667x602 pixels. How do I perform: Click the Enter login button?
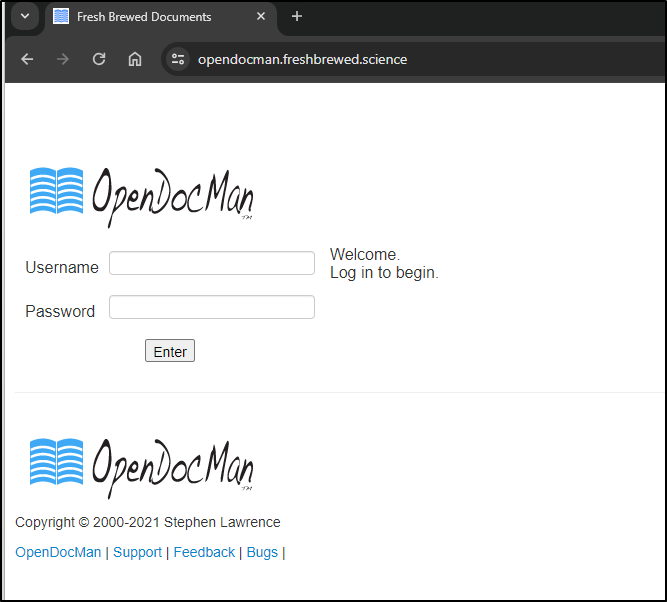(x=170, y=351)
